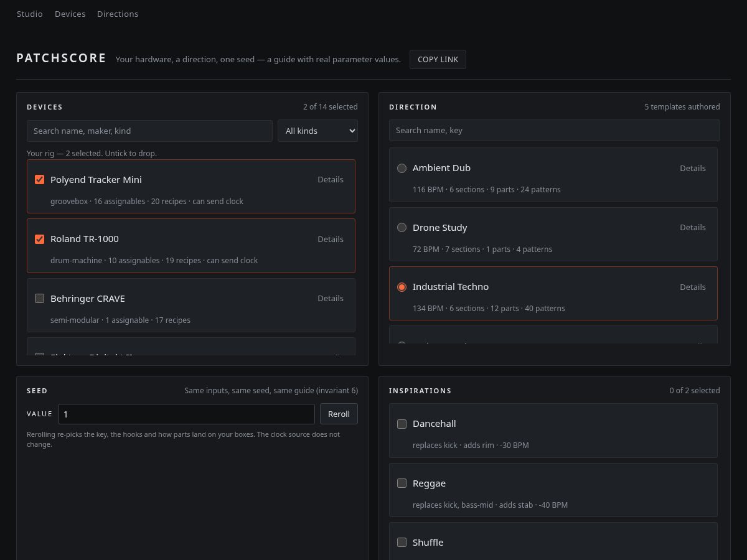
Task: Tick the Shuffle inspiration checkbox
Action: (x=402, y=543)
